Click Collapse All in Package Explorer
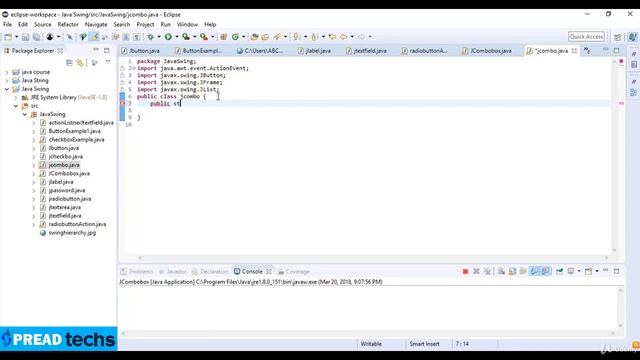Screen dimensions: 640x360 coord(69,63)
